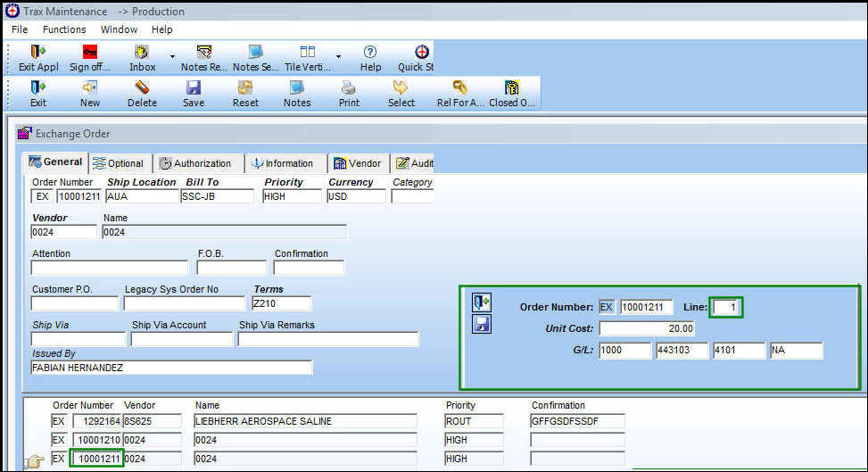The width and height of the screenshot is (868, 472).
Task: Click the Quick St toolbar icon
Action: 422,52
